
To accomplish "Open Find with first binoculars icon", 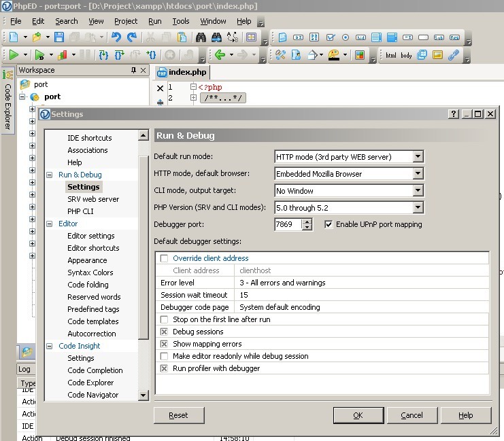I will [201, 37].
